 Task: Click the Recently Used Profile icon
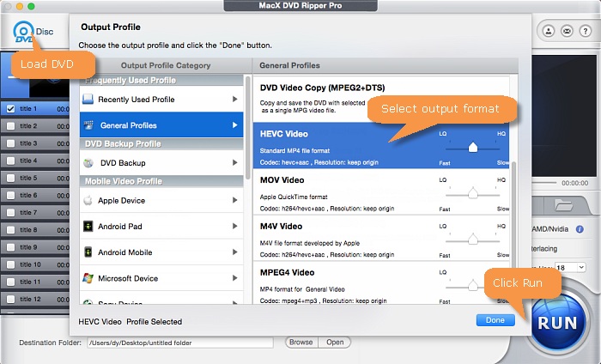point(88,100)
